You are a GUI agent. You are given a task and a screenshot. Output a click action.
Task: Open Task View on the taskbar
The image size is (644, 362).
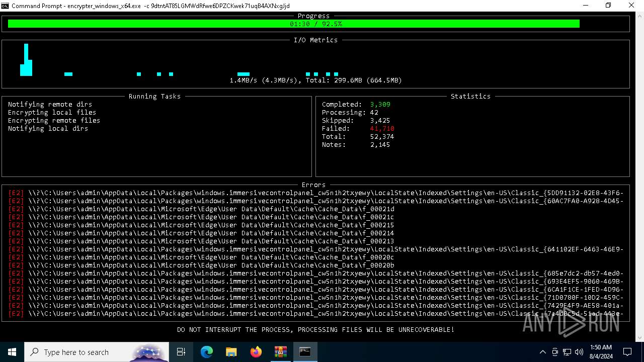pyautogui.click(x=181, y=352)
